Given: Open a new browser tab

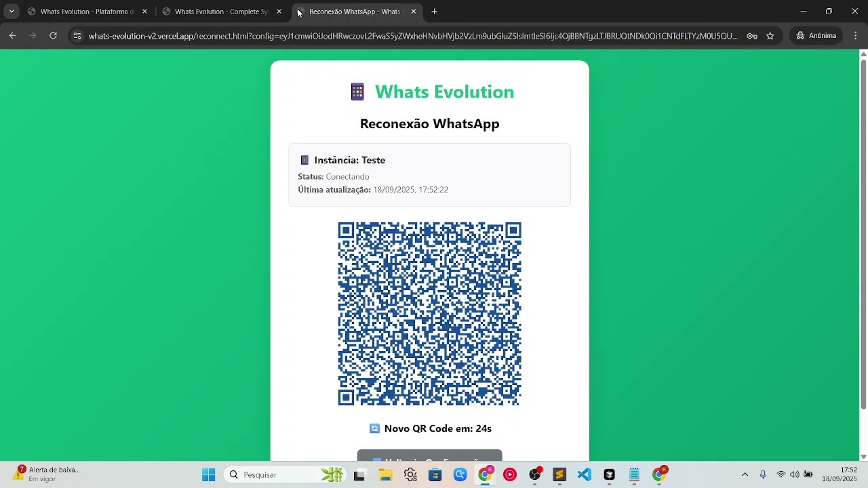Looking at the screenshot, I should [x=435, y=12].
